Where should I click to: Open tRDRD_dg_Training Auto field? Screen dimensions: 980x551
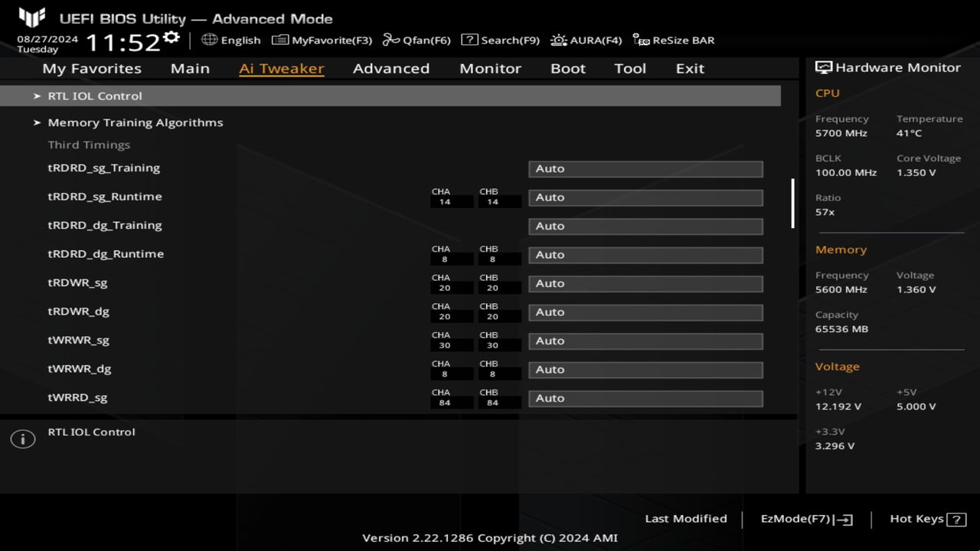(645, 226)
